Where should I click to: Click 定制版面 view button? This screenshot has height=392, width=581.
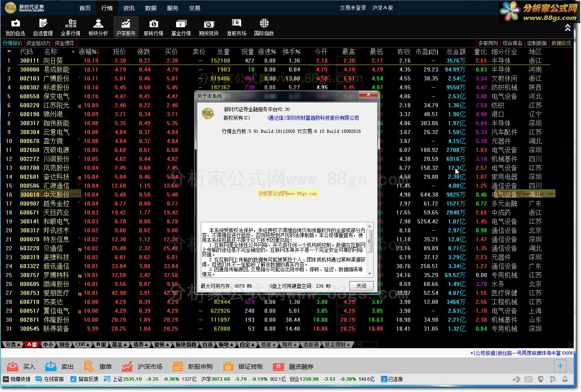(x=537, y=43)
